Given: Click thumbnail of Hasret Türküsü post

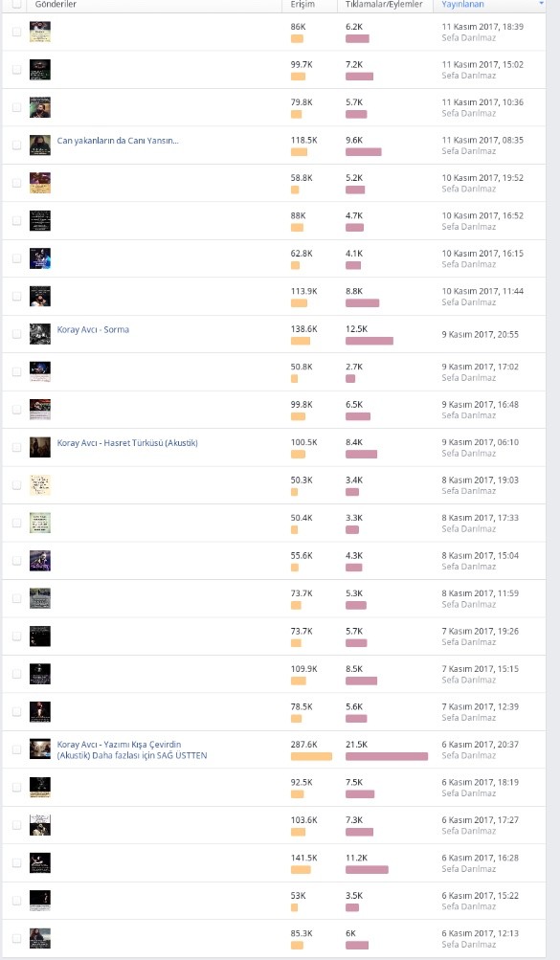Looking at the screenshot, I should 40,448.
